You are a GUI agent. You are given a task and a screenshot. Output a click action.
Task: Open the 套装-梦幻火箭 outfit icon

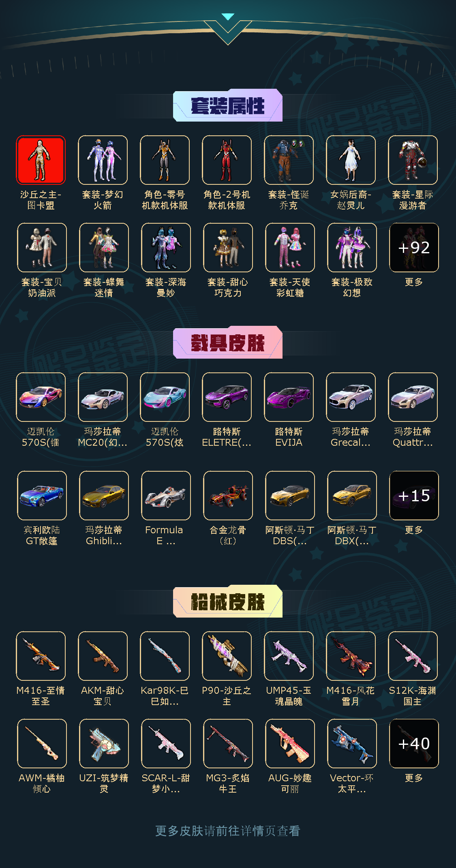coord(103,160)
